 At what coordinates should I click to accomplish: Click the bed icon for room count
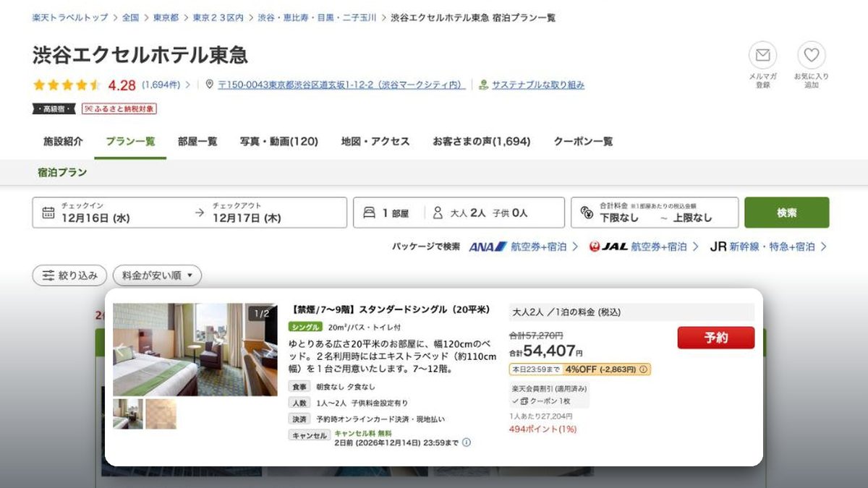tap(369, 213)
